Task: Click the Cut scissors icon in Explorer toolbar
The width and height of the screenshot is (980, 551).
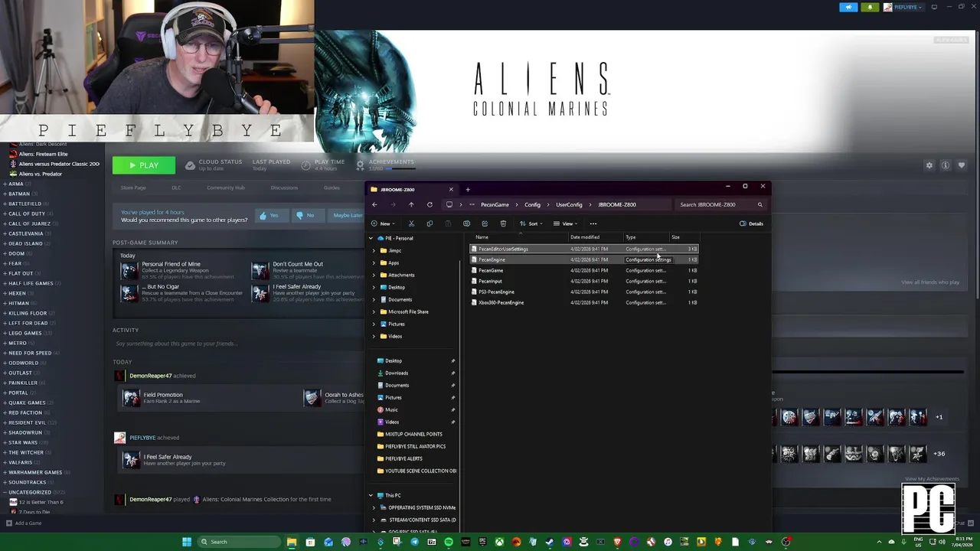Action: point(411,223)
